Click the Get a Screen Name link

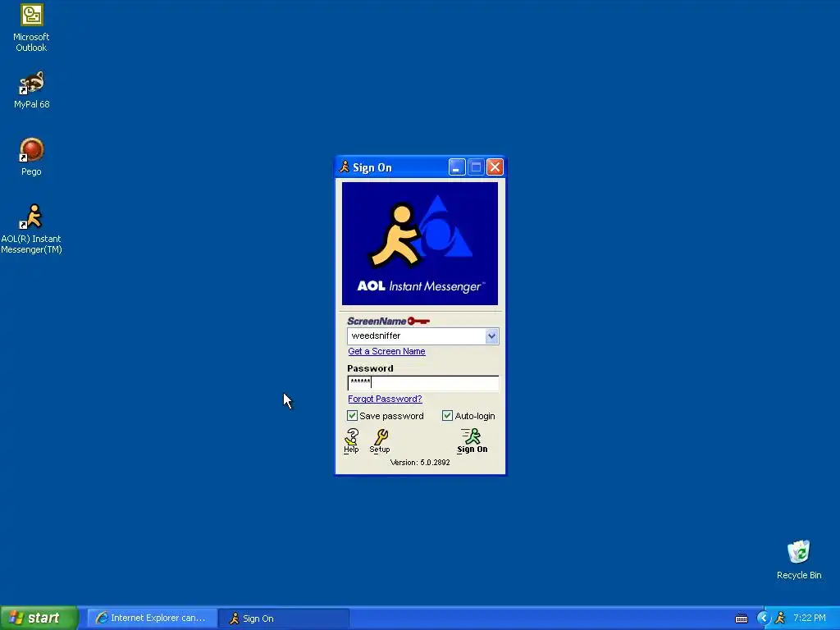tap(387, 351)
